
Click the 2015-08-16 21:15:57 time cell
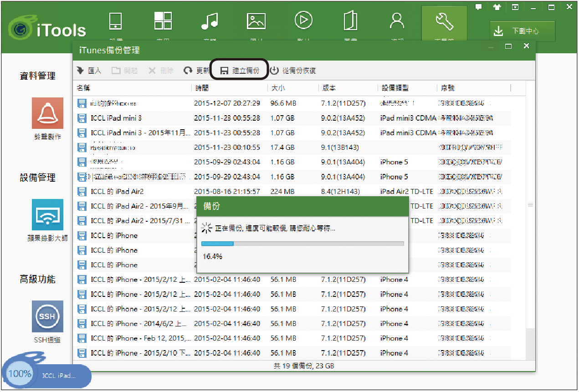[x=227, y=192]
